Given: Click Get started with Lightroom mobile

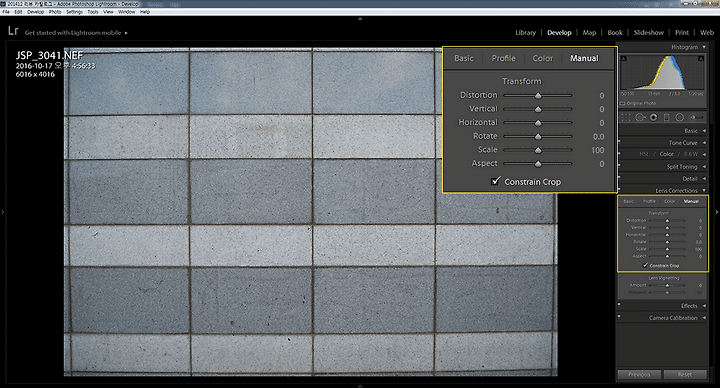Looking at the screenshot, I should click(73, 33).
